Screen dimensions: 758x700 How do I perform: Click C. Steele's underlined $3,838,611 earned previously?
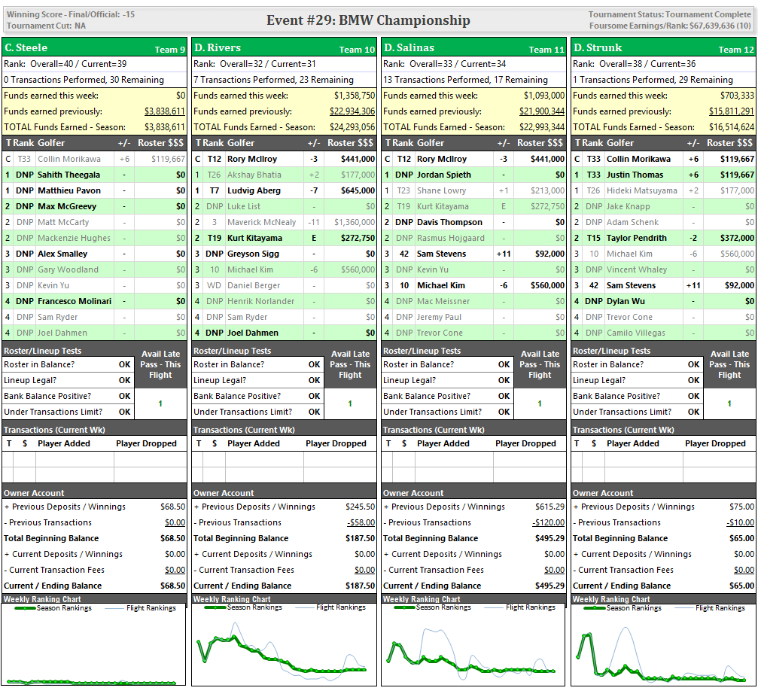point(164,111)
